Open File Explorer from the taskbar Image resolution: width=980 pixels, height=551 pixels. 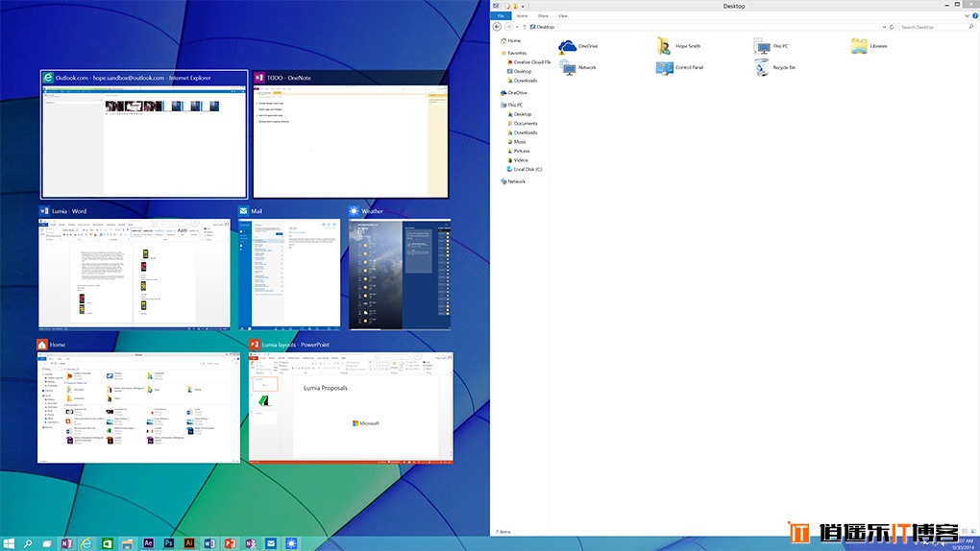(127, 543)
